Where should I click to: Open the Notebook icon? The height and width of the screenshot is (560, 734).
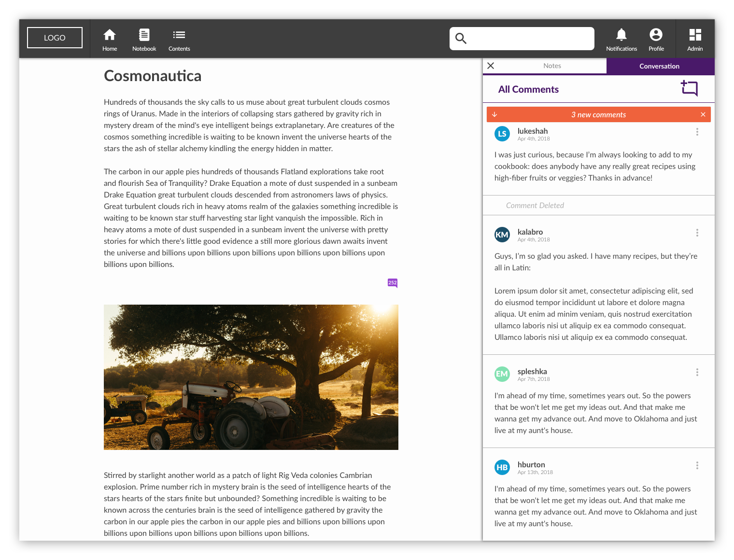coord(144,40)
